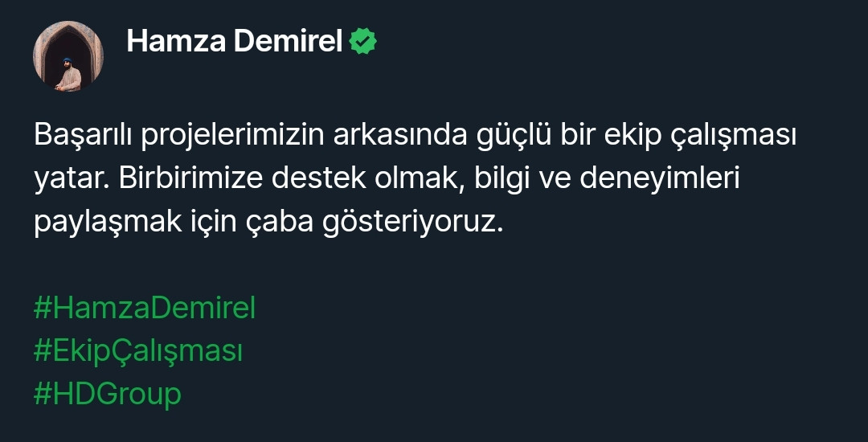Click the Hamza Demirel display name

pyautogui.click(x=235, y=42)
